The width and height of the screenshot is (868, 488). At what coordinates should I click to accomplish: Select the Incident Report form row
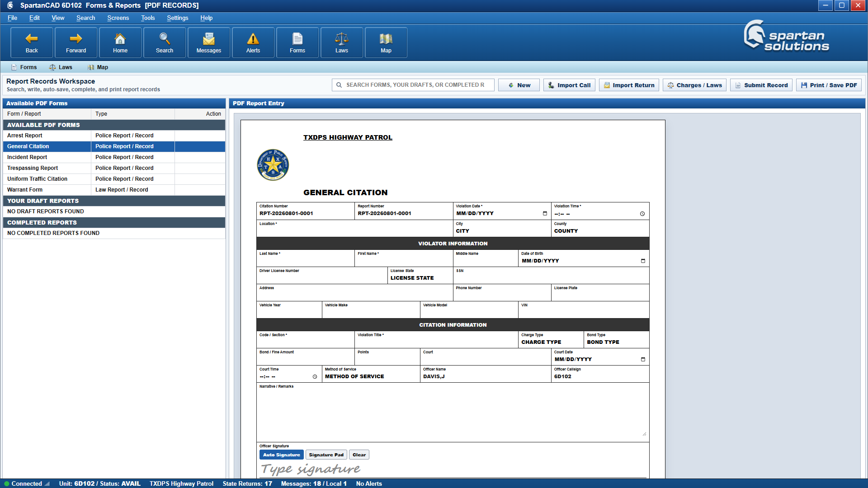114,157
